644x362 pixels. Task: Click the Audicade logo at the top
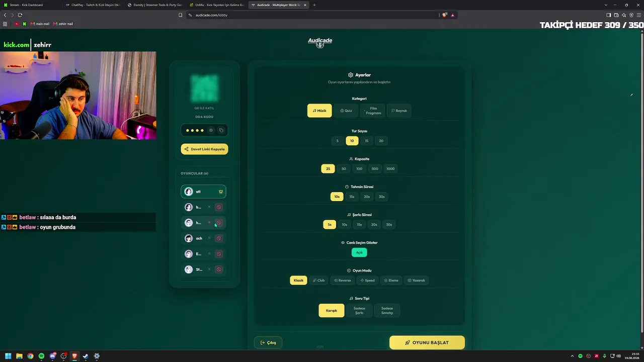pyautogui.click(x=320, y=42)
